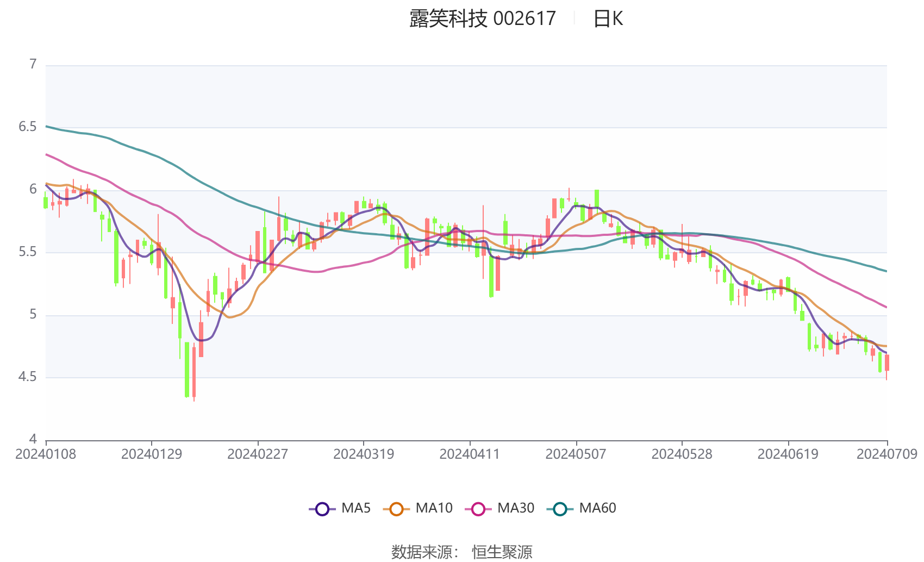Click the 4.5 y-axis price label

coord(28,377)
